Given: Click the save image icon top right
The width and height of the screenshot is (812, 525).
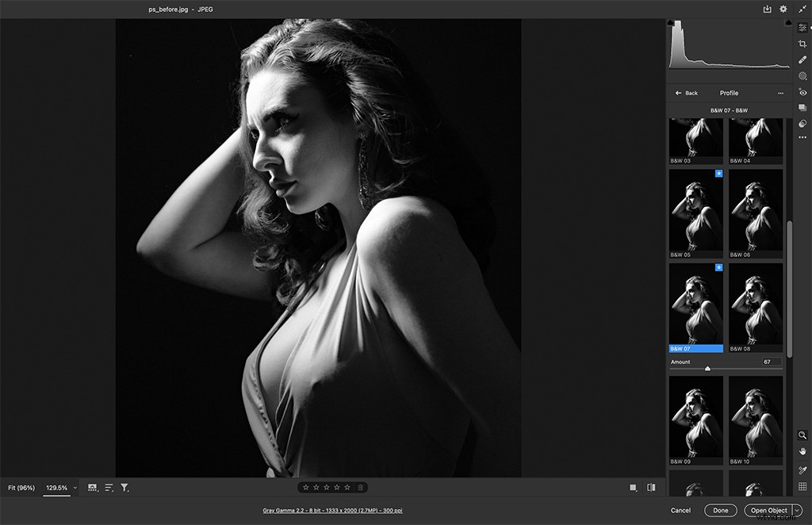Looking at the screenshot, I should [x=765, y=9].
